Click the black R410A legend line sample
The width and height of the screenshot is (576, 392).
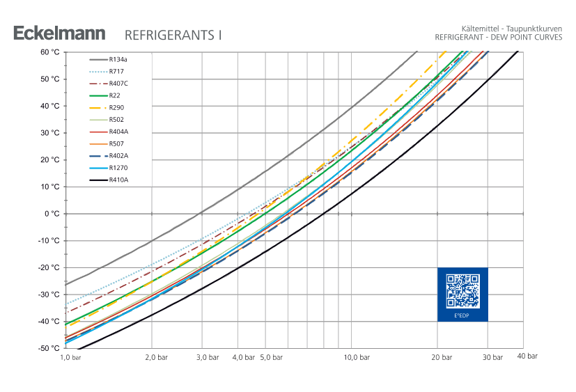[97, 180]
